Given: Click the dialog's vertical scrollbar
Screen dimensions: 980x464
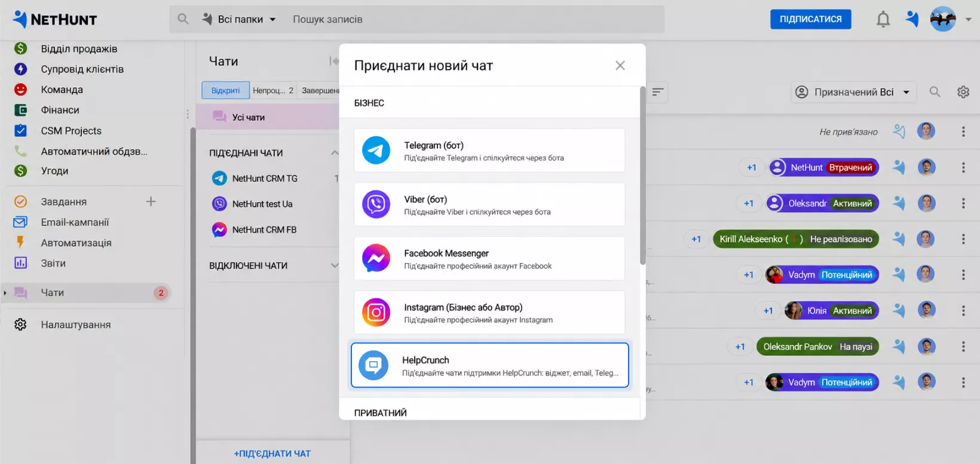Looking at the screenshot, I should coord(643,176).
